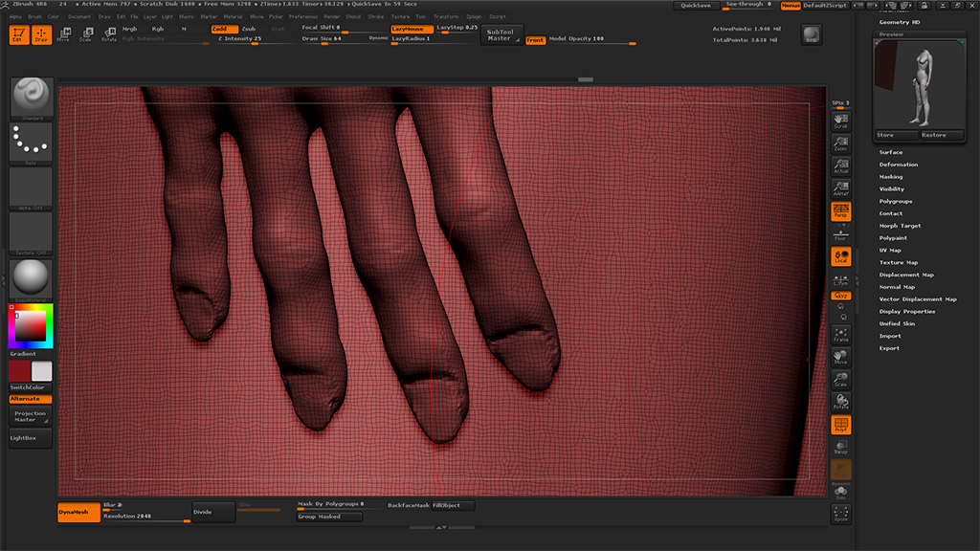Open the Preferences menu
This screenshot has height=551, width=980.
(x=303, y=17)
